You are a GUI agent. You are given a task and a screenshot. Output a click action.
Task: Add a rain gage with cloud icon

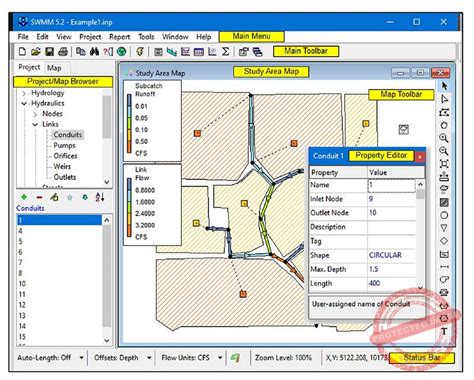(x=444, y=189)
